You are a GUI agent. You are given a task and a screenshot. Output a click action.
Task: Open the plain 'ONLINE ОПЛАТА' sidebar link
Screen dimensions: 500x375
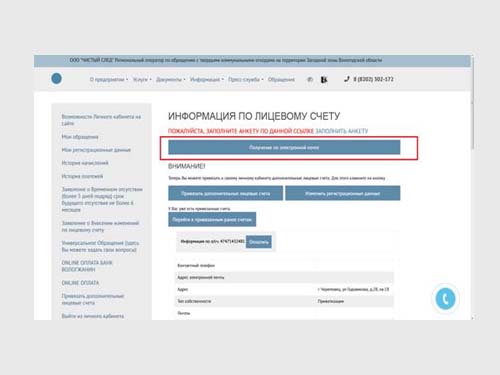pyautogui.click(x=80, y=283)
